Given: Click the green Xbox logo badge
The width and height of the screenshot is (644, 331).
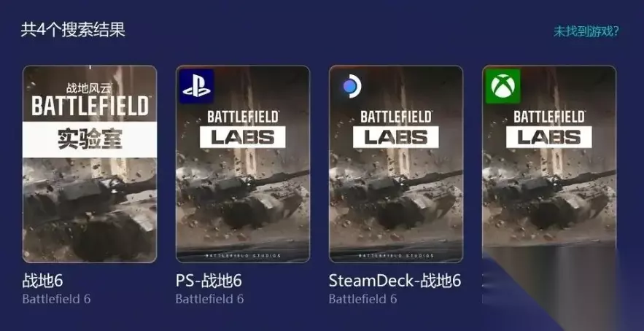Looking at the screenshot, I should (503, 86).
